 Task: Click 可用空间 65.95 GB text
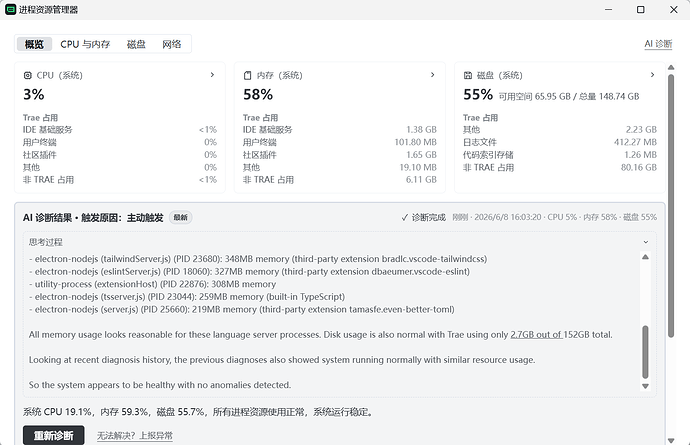click(534, 96)
